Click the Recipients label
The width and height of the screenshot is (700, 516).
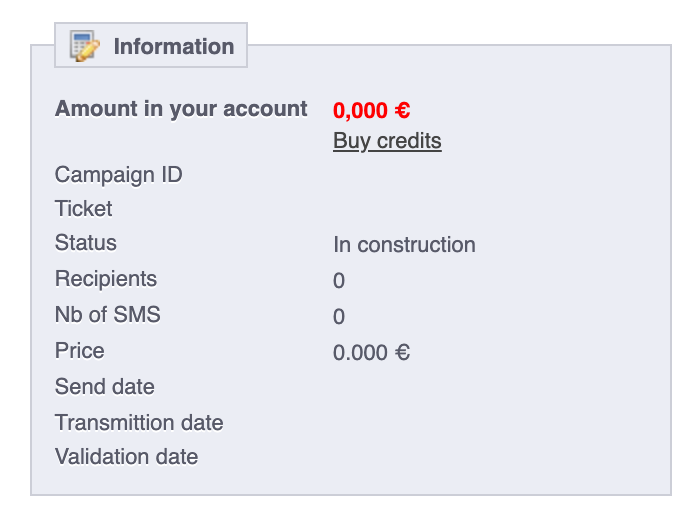pos(106,279)
